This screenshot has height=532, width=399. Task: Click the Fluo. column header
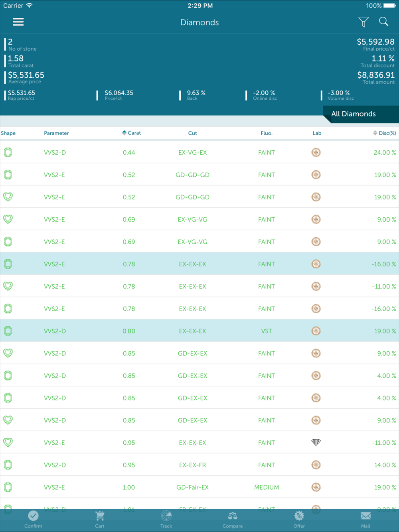[x=267, y=133]
